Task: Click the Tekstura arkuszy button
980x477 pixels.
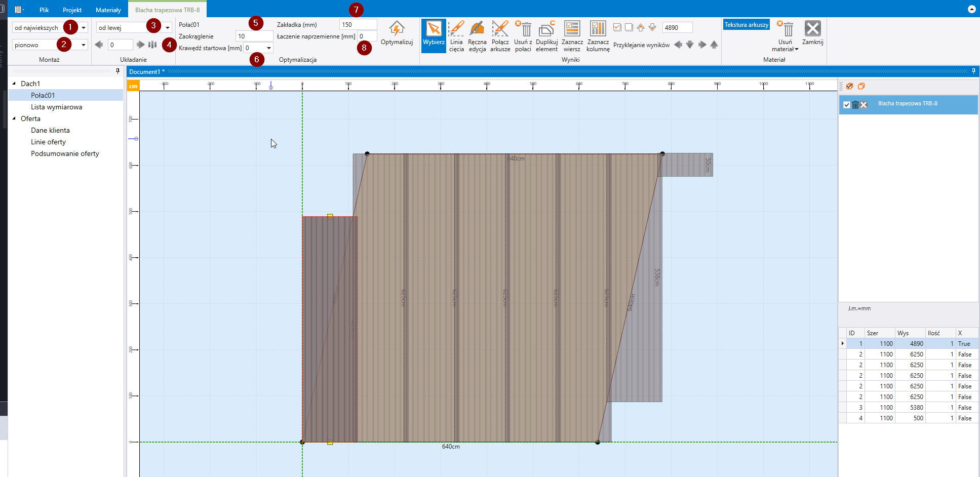Action: (x=746, y=25)
